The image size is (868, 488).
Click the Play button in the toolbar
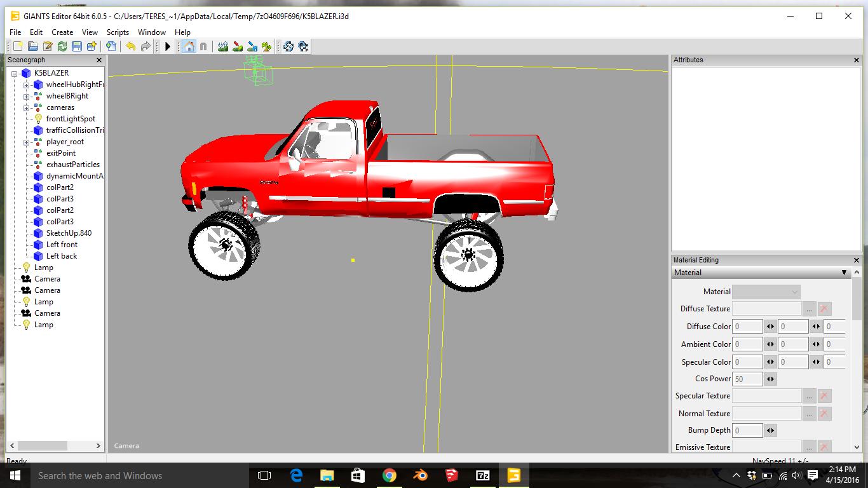click(x=168, y=46)
